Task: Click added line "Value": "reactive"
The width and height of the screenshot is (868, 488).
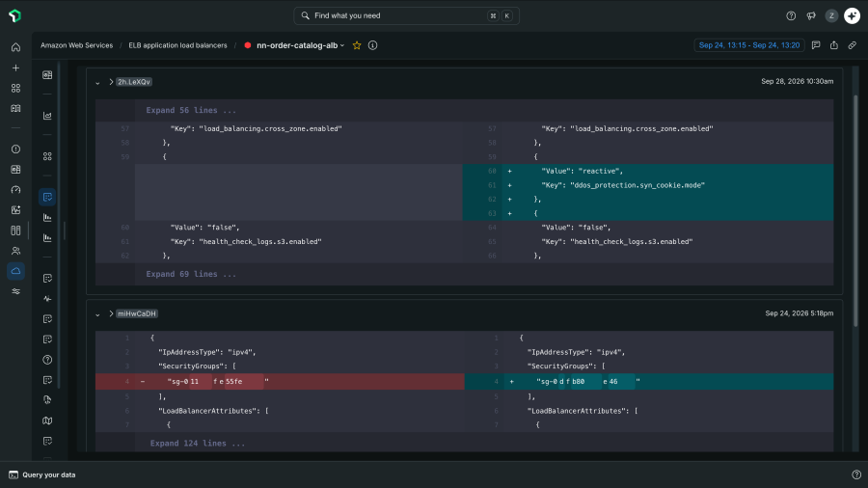Action: [648, 171]
